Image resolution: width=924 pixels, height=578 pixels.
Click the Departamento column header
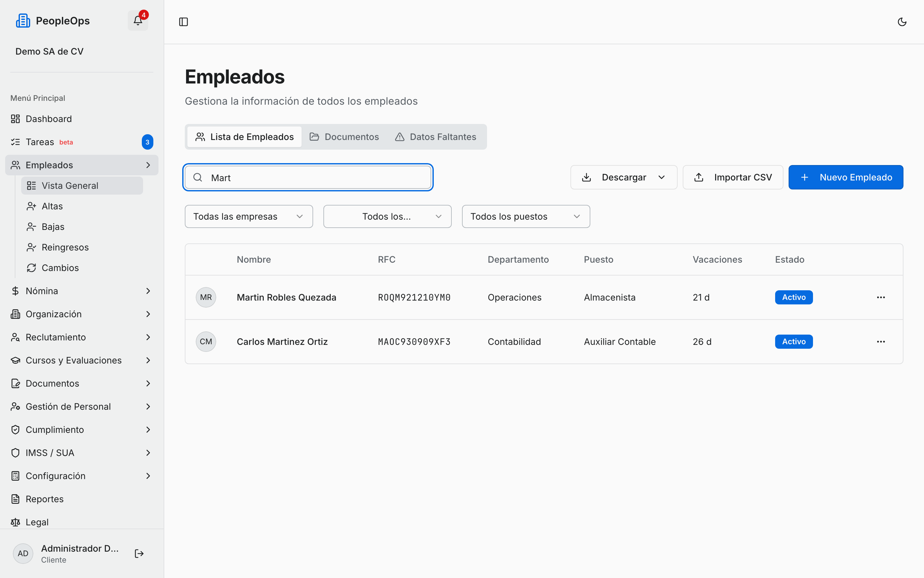pyautogui.click(x=518, y=259)
